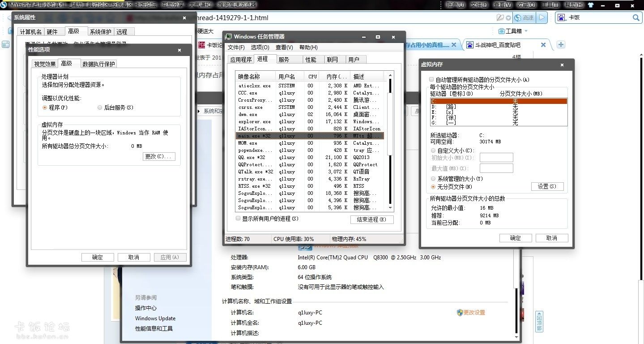Click scroll-up arrow in Task Manager process list
The height and width of the screenshot is (344, 644).
click(x=390, y=75)
